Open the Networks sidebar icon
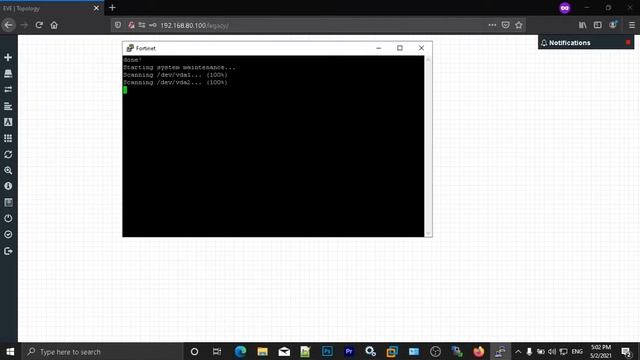Image resolution: width=640 pixels, height=360 pixels. click(8, 90)
